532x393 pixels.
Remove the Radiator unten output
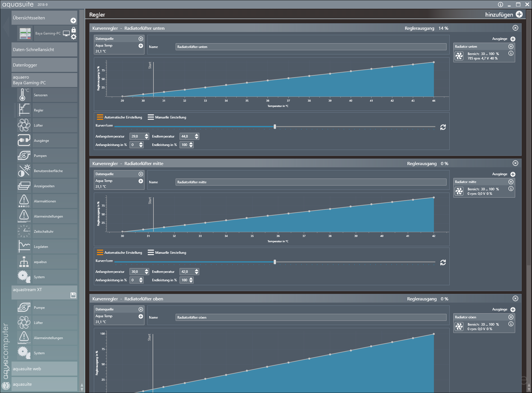click(511, 46)
